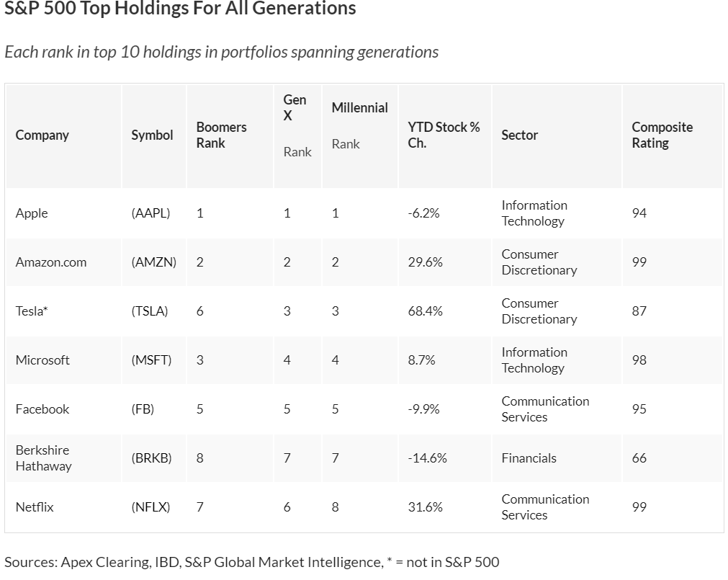Viewport: 728px width, 580px height.
Task: Click the Composite Rating column header
Action: pyautogui.click(x=662, y=135)
